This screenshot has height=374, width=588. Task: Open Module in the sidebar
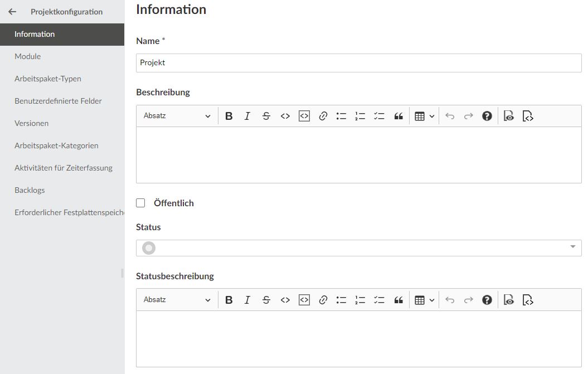28,56
